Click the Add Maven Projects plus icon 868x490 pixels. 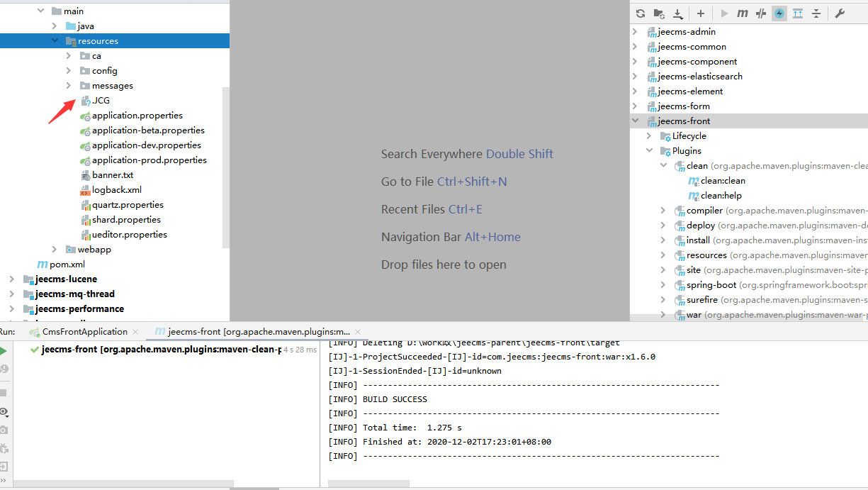[x=701, y=13]
